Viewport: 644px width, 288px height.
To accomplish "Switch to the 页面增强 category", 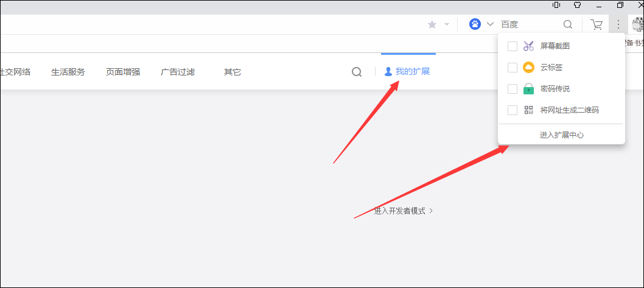I will click(x=123, y=72).
